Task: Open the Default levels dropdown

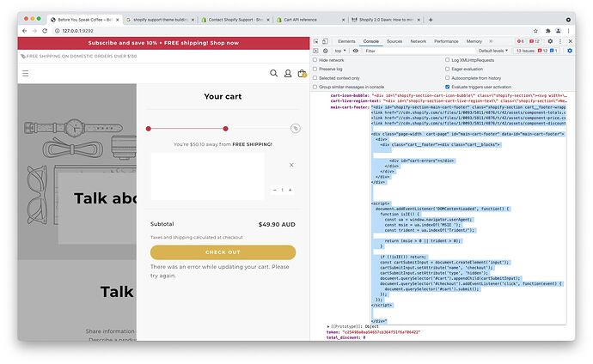Action: coord(492,51)
